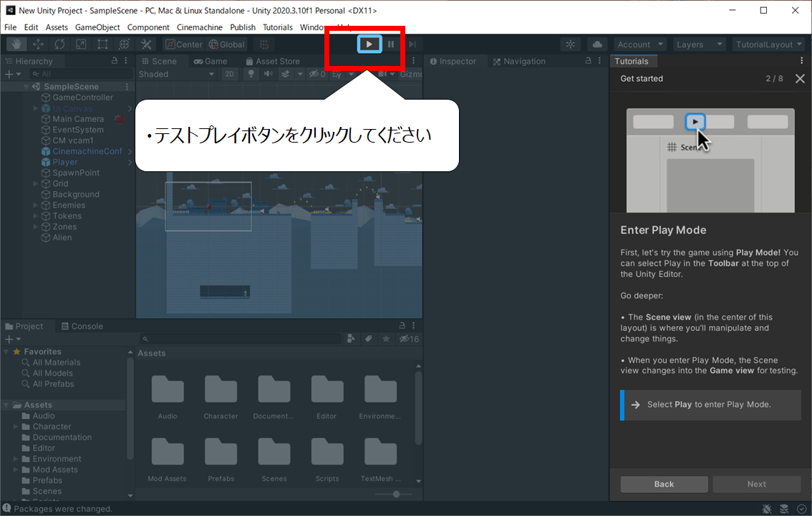Select Alien in Hierarchy
812x516 pixels.
click(62, 238)
